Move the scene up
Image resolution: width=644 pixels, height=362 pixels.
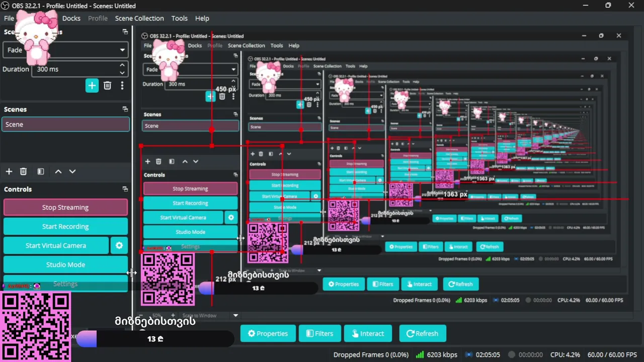click(x=58, y=171)
